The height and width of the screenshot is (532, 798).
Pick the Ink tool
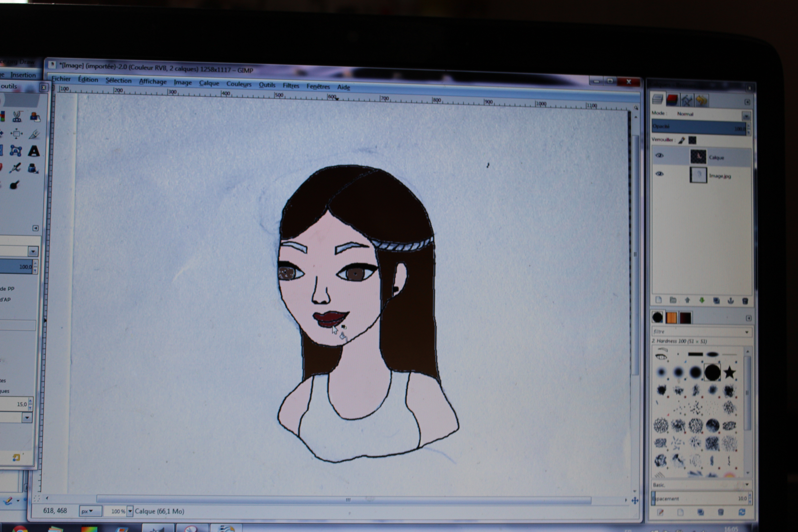click(33, 168)
